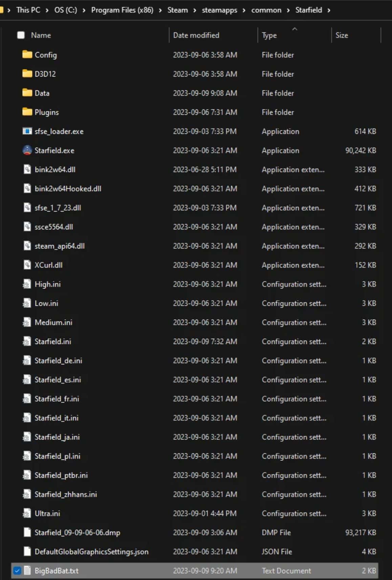Click the Starfield_09-09-06-06.dmp file icon

pos(27,533)
